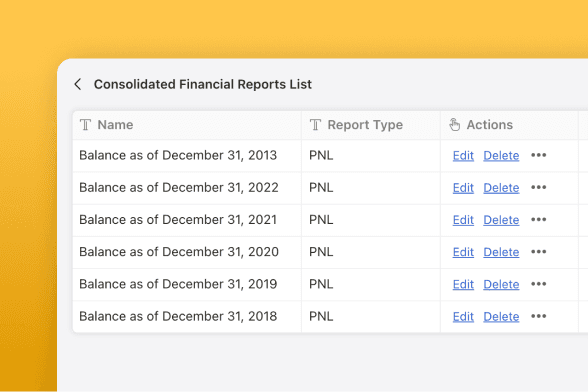Open more options for December 31, 2013 row
This screenshot has height=392, width=588.
pyautogui.click(x=538, y=155)
